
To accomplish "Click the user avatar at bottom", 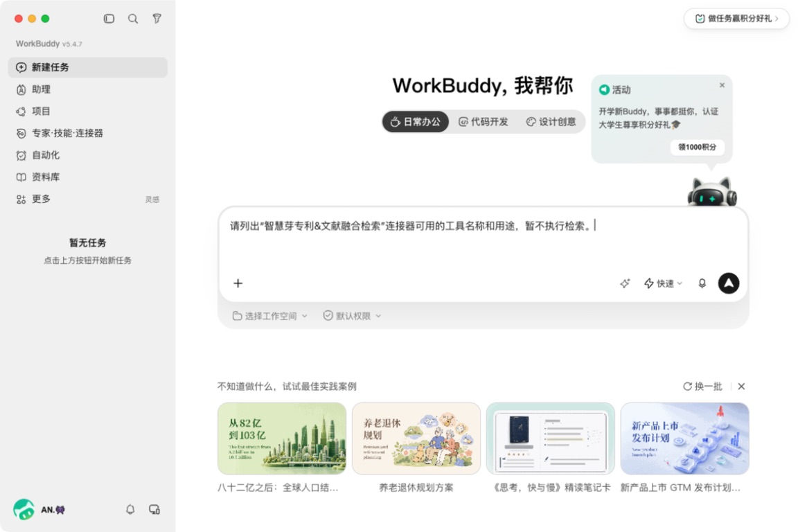I will [24, 509].
